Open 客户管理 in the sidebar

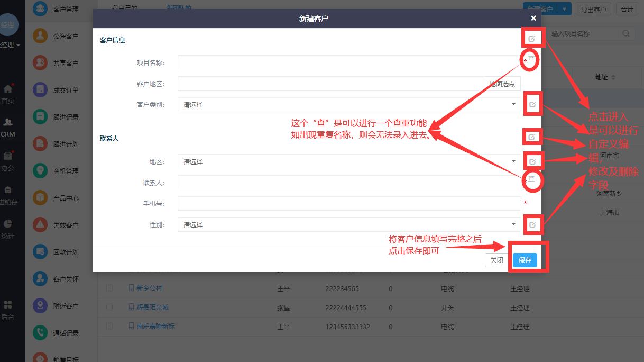[56, 9]
